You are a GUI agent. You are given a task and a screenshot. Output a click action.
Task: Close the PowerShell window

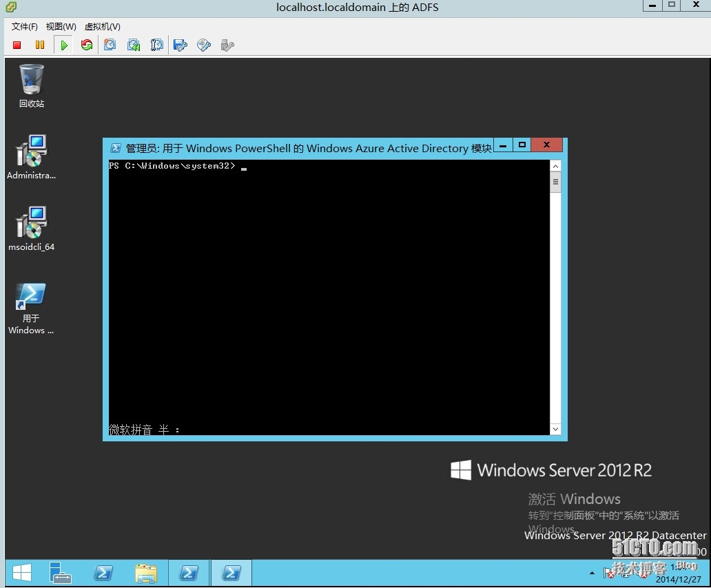click(546, 145)
